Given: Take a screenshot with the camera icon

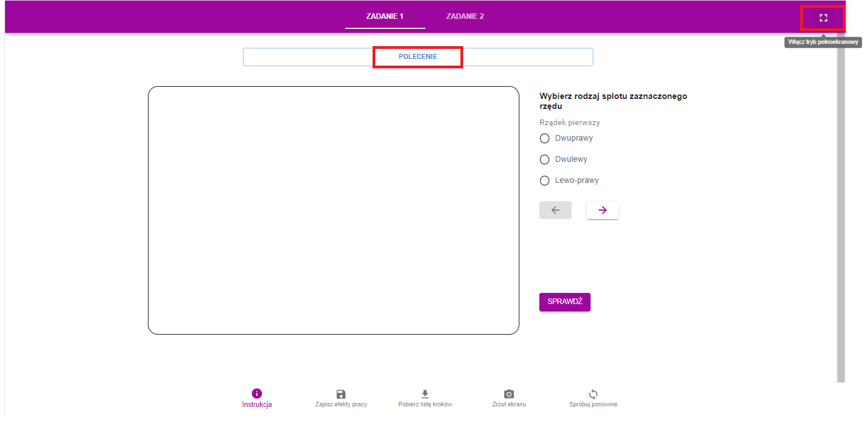Looking at the screenshot, I should (x=509, y=394).
